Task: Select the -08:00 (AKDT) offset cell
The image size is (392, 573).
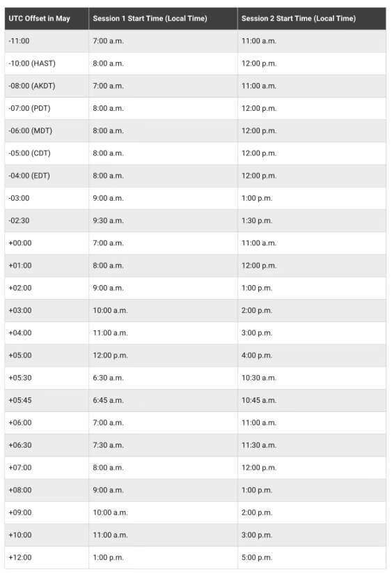Action: click(47, 86)
